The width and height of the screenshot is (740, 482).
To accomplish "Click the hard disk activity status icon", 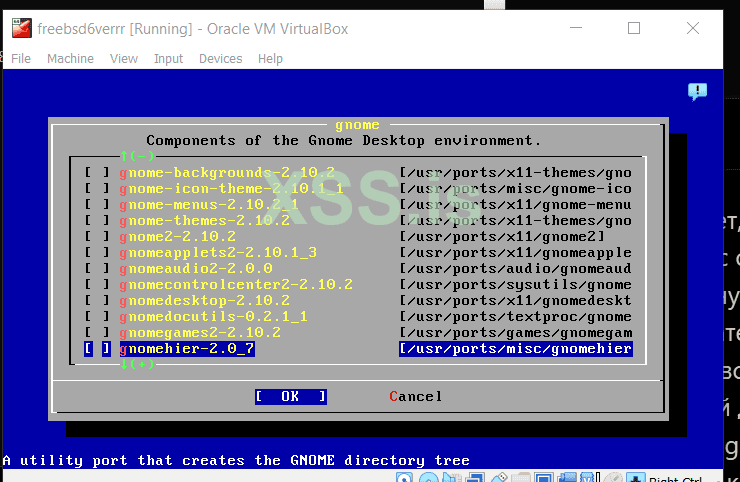I will click(x=404, y=478).
